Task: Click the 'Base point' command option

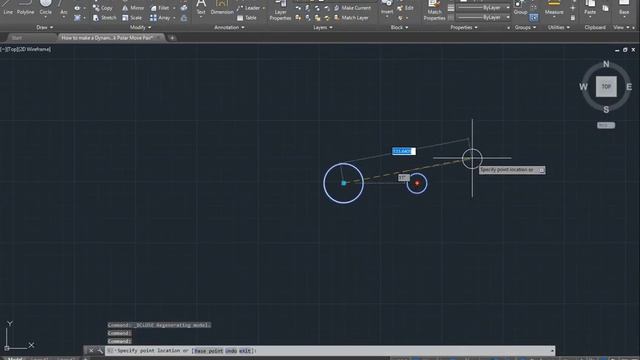Action: coord(208,351)
